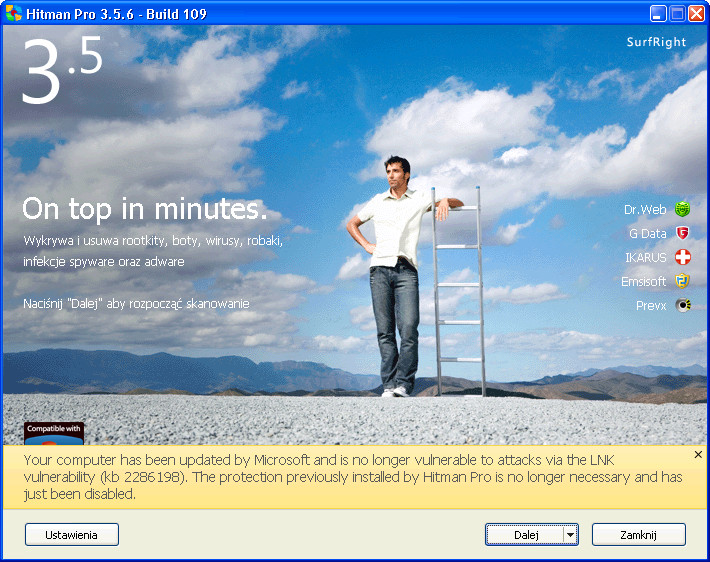
Task: Click the Dr.Web text label
Action: [x=644, y=209]
